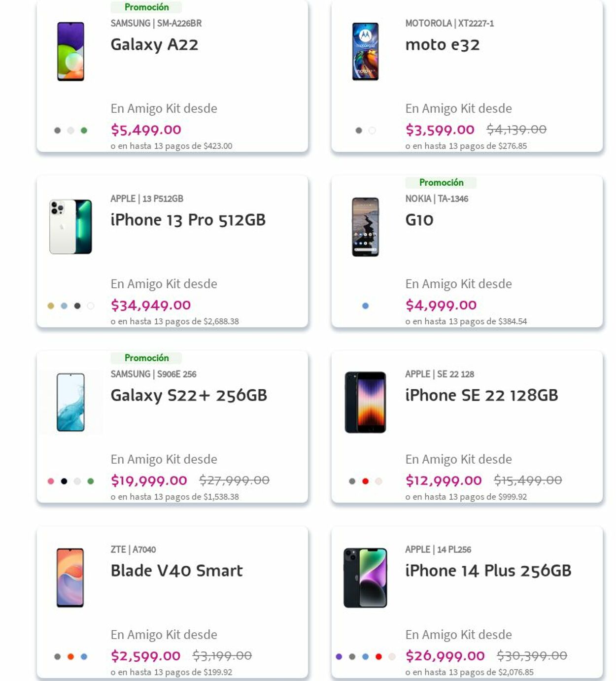Open the iPhone 13 Pro 512GB image
Image resolution: width=616 pixels, height=681 pixels.
point(70,227)
